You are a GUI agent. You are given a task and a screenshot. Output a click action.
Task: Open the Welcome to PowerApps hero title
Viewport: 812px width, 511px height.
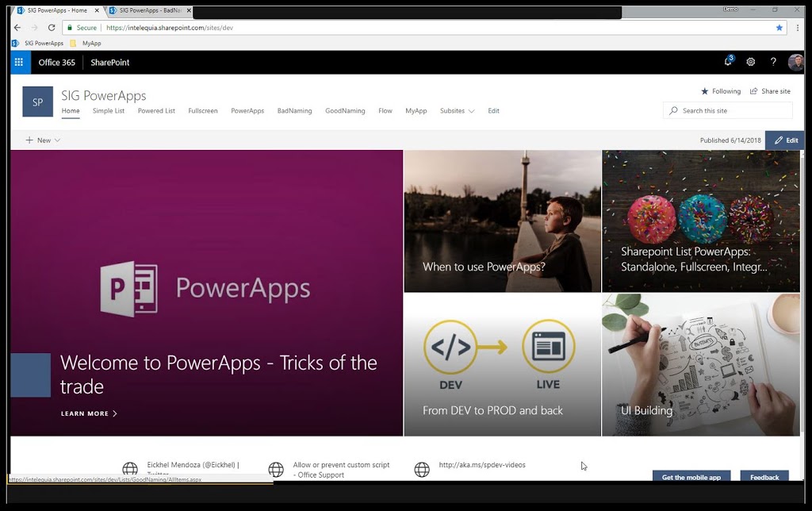[x=219, y=375]
